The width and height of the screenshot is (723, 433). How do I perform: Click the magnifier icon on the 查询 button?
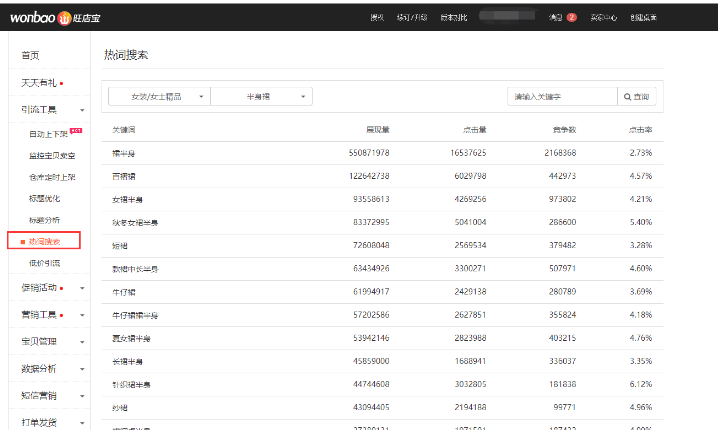(627, 97)
